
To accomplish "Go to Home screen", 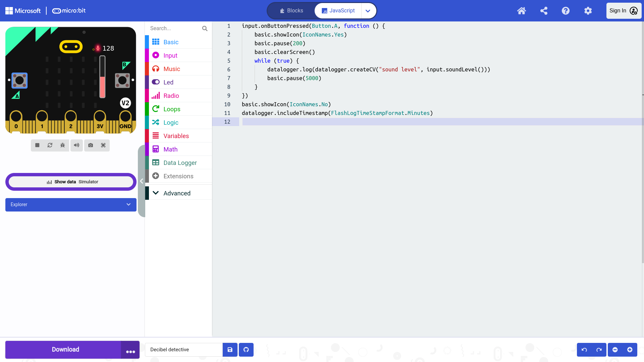I will pyautogui.click(x=521, y=11).
